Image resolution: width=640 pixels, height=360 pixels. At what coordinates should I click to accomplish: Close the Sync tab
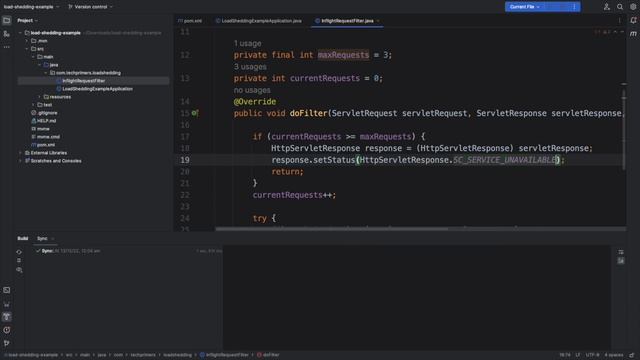pos(53,239)
